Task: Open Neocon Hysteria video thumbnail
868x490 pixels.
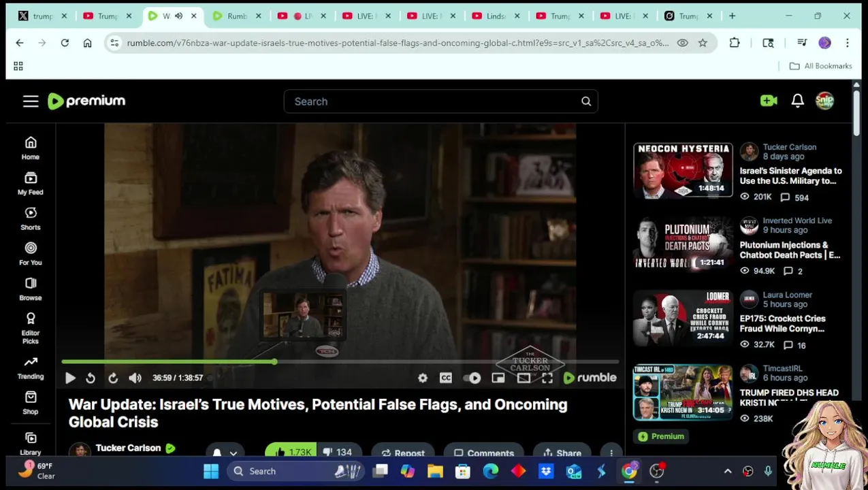Action: [683, 170]
